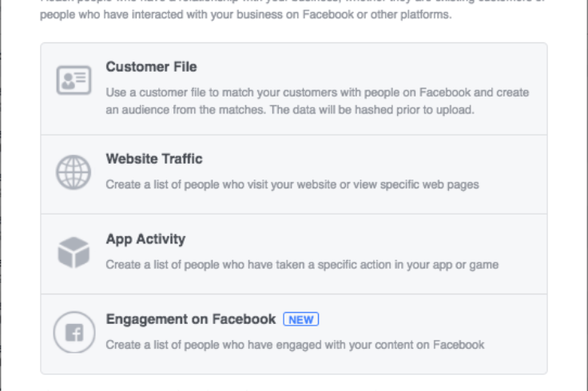This screenshot has width=588, height=391.
Task: Click the intro text about interacting with your business
Action: (245, 14)
